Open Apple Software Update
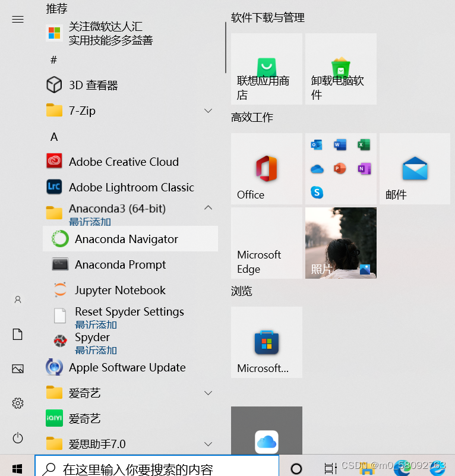The width and height of the screenshot is (455, 476). tap(130, 367)
